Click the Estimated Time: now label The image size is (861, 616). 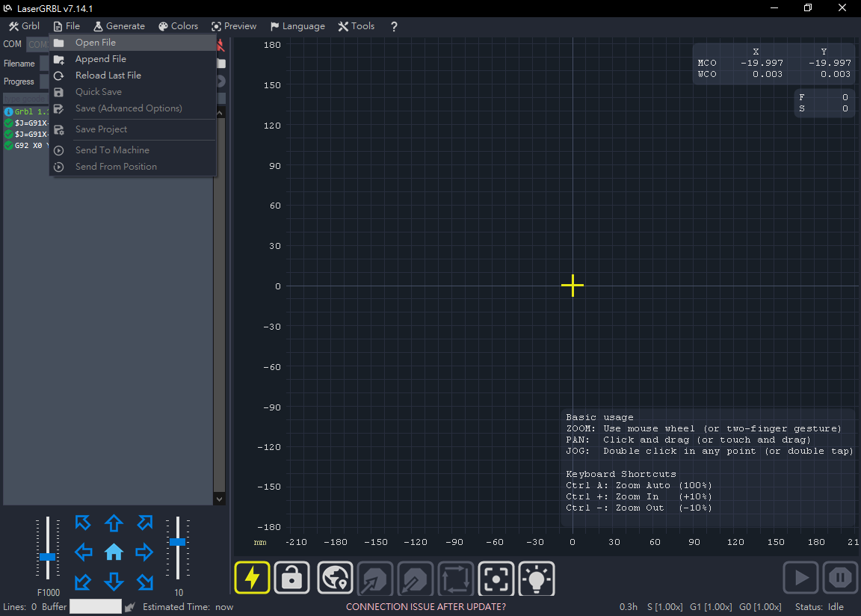188,607
